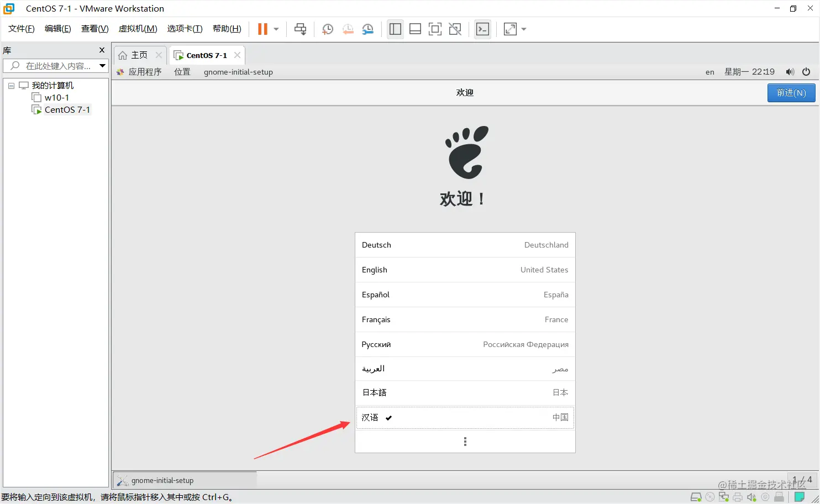This screenshot has height=504, width=820.
Task: Click the teal message log icon
Action: (x=799, y=497)
